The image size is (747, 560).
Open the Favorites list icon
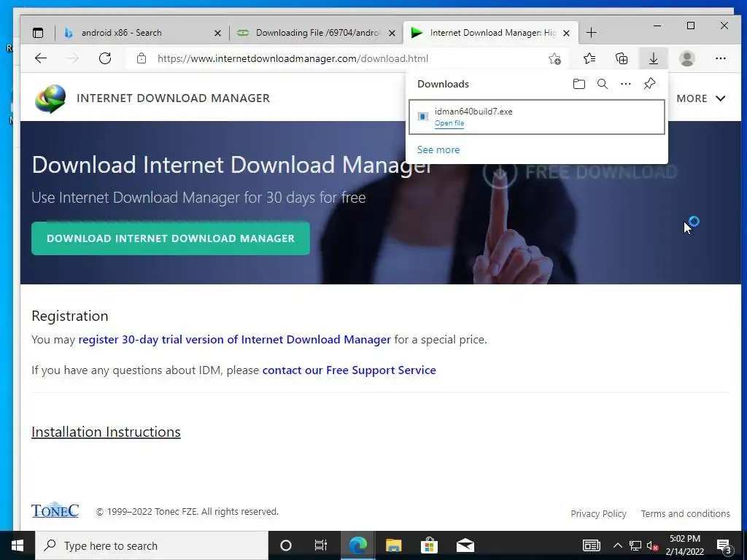589,58
